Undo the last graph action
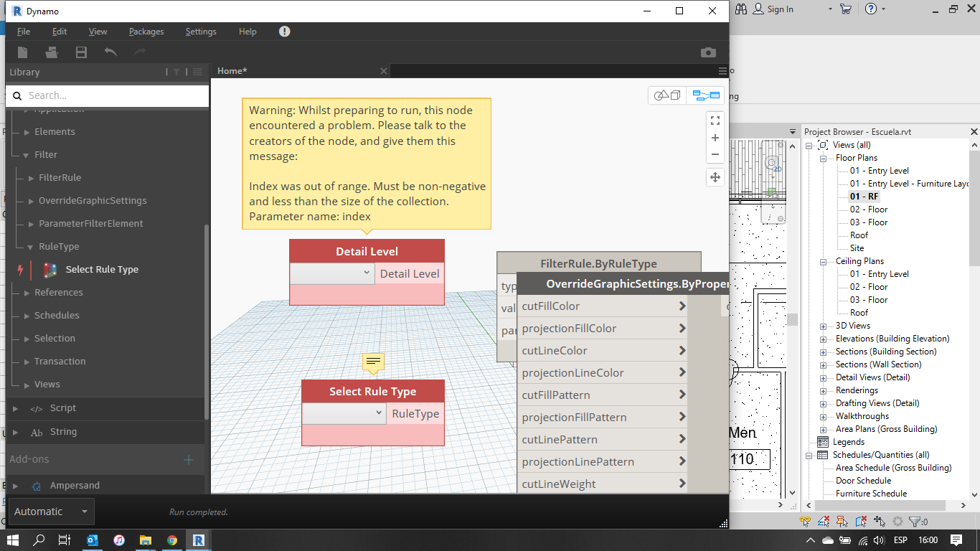 point(110,52)
